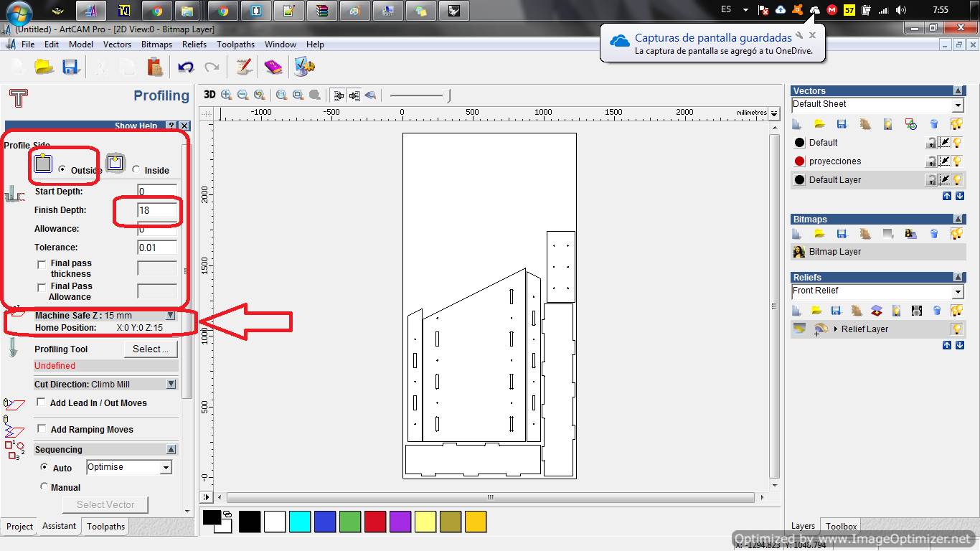Open the Front Relief dropdown
The width and height of the screenshot is (980, 551).
[x=958, y=292]
